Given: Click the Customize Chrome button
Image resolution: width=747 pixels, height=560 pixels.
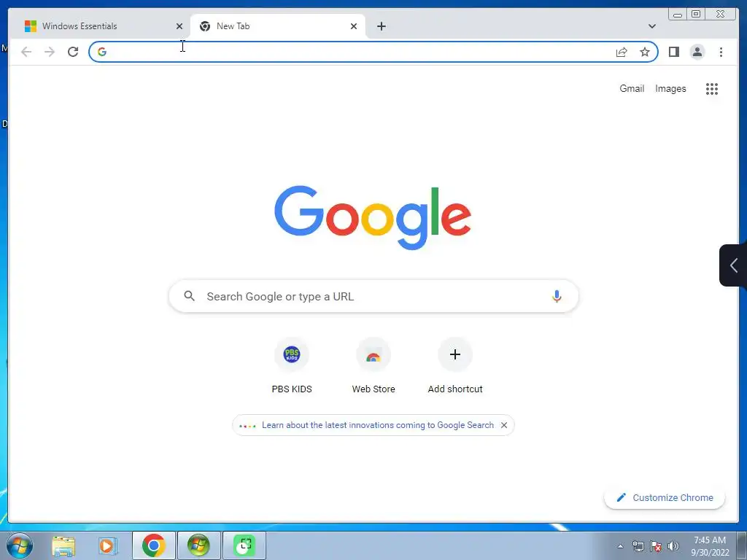Looking at the screenshot, I should click(665, 497).
